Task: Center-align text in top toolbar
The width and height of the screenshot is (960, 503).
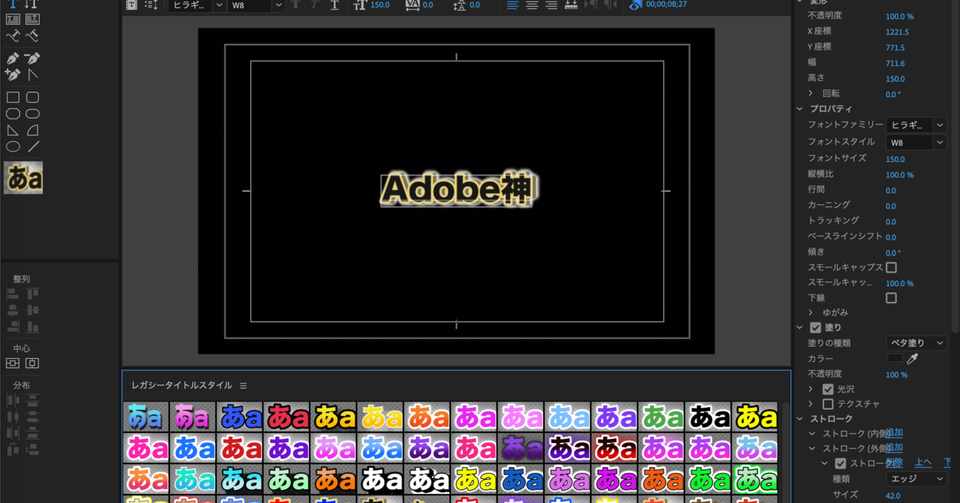Action: coord(532,5)
